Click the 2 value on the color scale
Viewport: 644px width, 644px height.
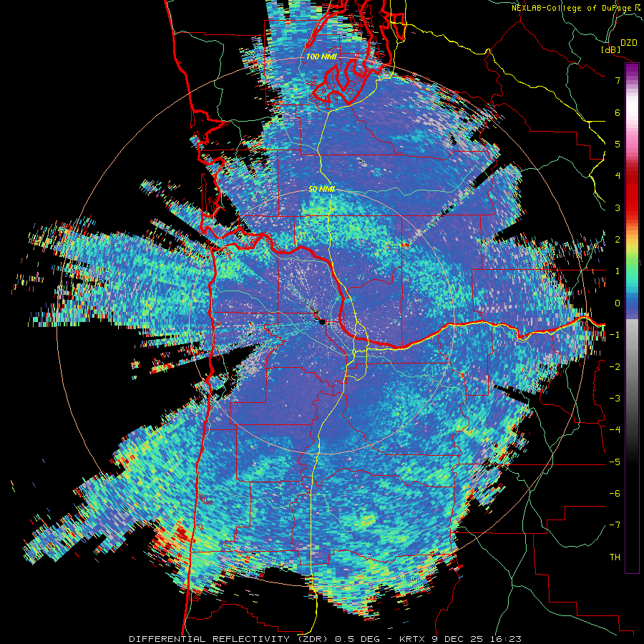pos(618,240)
